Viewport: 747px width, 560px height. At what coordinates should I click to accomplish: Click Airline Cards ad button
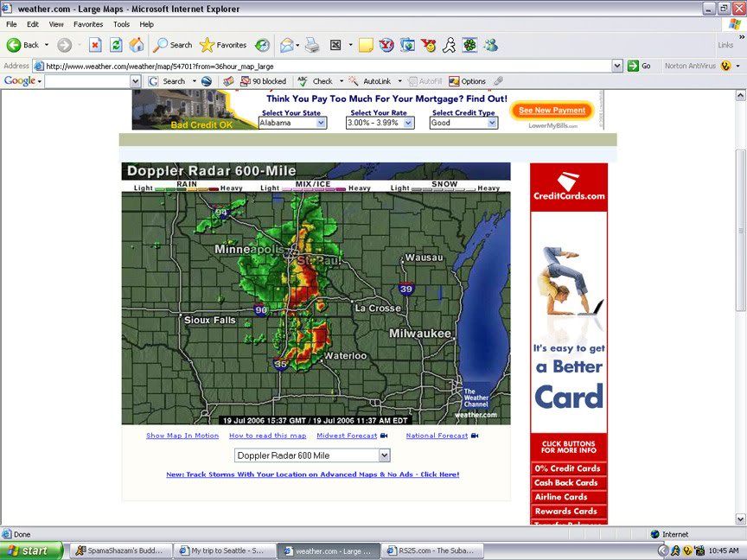568,497
